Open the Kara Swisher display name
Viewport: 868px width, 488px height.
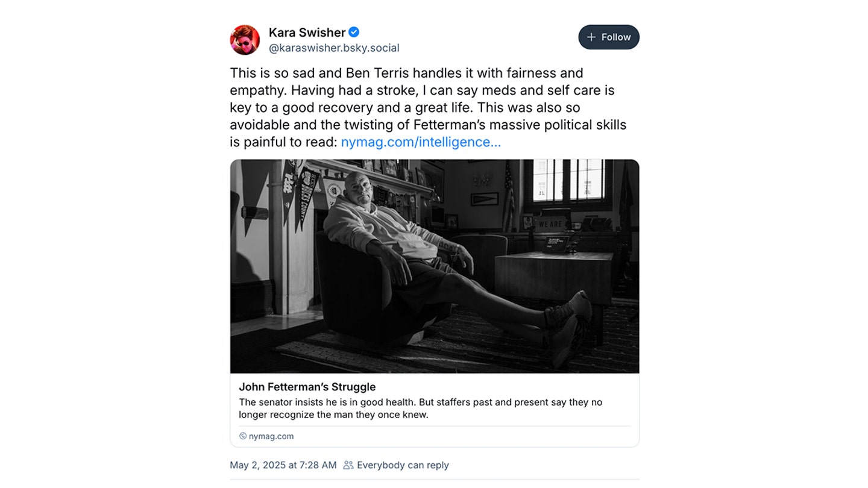click(x=307, y=33)
